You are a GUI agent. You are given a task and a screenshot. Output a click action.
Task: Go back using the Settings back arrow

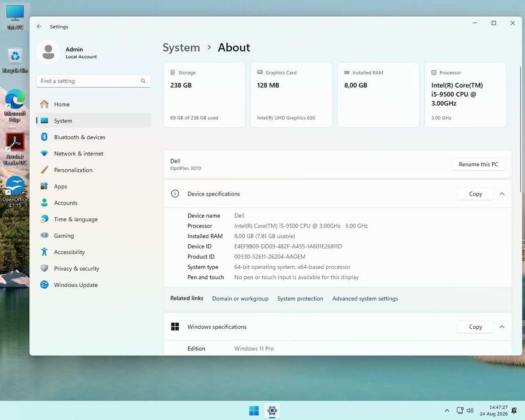[x=39, y=26]
